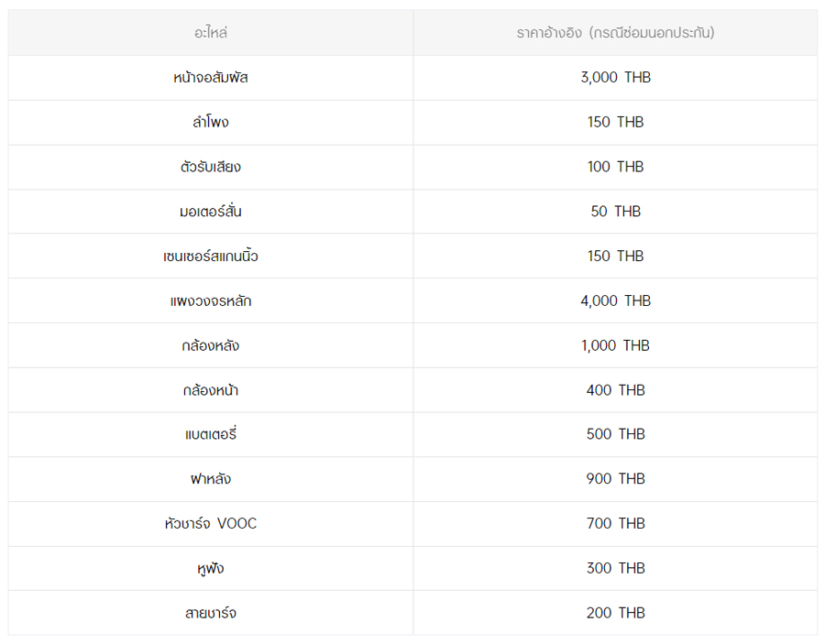
Task: Select the มอเตอร์สั่น row label
Action: click(211, 212)
